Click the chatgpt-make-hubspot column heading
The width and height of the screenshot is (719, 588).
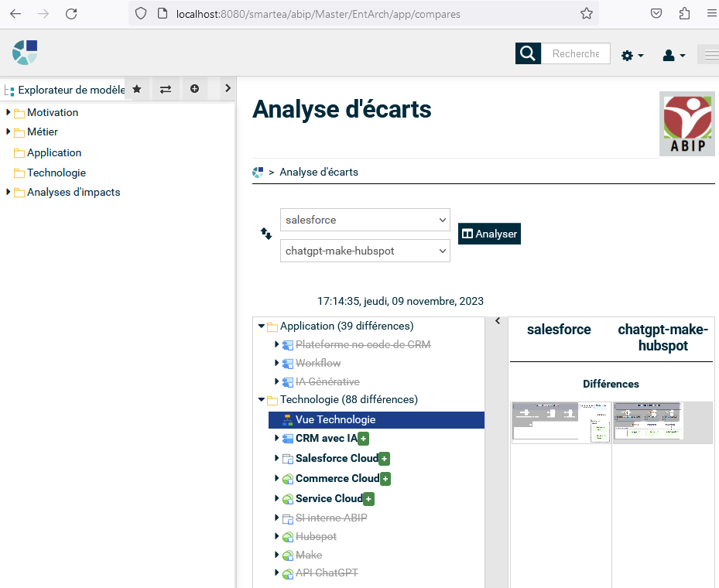pyautogui.click(x=663, y=337)
